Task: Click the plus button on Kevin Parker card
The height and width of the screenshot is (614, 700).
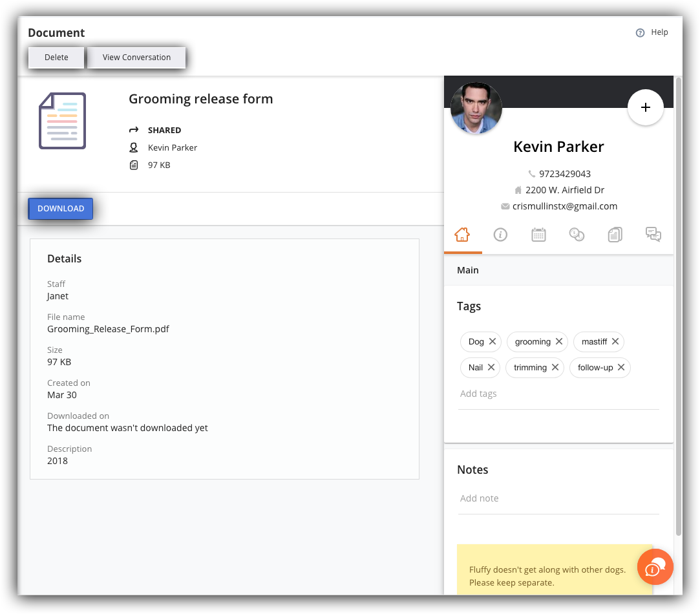Action: click(x=646, y=107)
